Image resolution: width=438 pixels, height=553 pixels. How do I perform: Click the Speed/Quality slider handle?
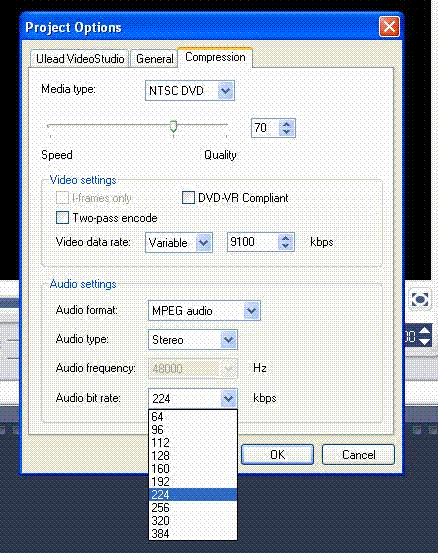pyautogui.click(x=173, y=127)
